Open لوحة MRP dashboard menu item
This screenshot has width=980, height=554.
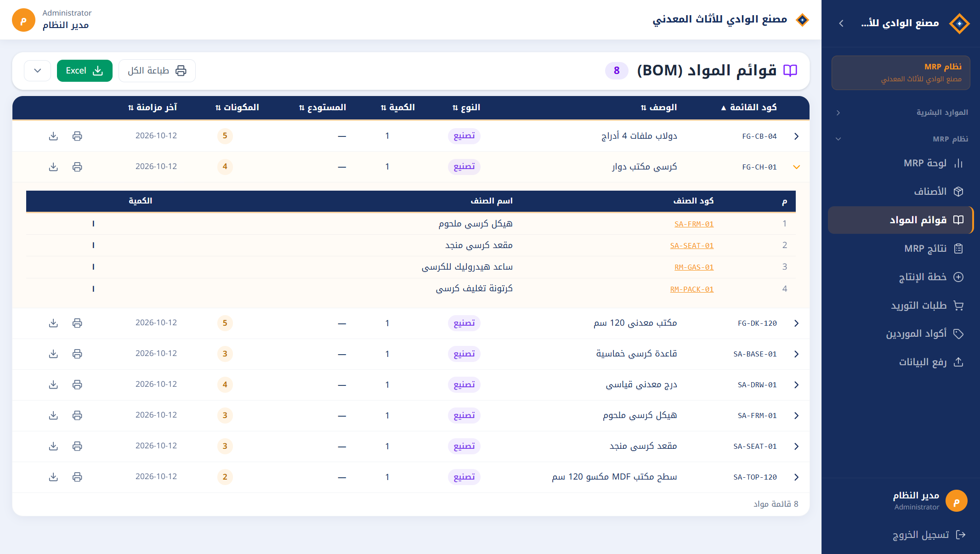[x=900, y=163]
